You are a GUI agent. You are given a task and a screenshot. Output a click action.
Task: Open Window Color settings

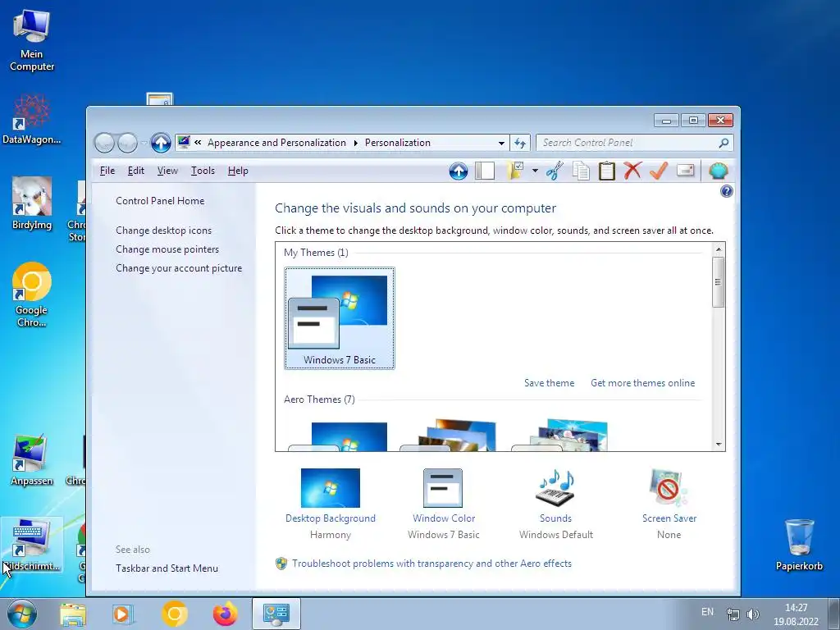[x=444, y=504]
